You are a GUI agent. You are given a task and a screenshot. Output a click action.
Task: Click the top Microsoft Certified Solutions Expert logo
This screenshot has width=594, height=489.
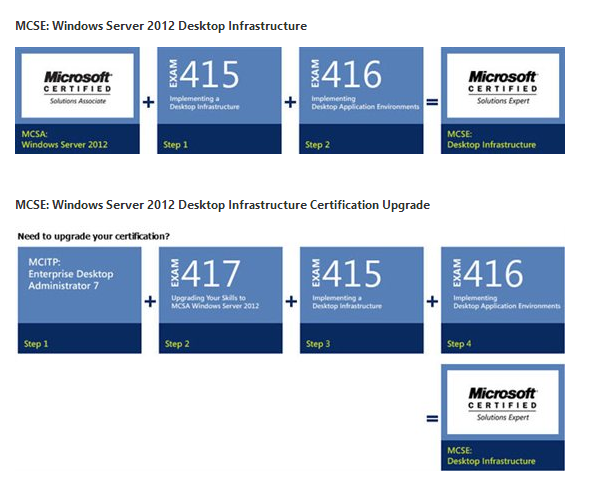(503, 86)
